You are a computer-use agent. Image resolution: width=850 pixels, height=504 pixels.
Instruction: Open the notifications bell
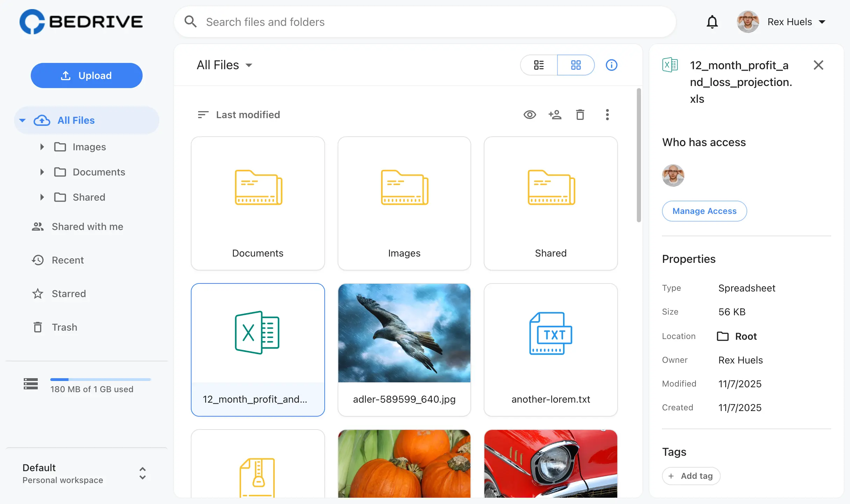(x=712, y=22)
